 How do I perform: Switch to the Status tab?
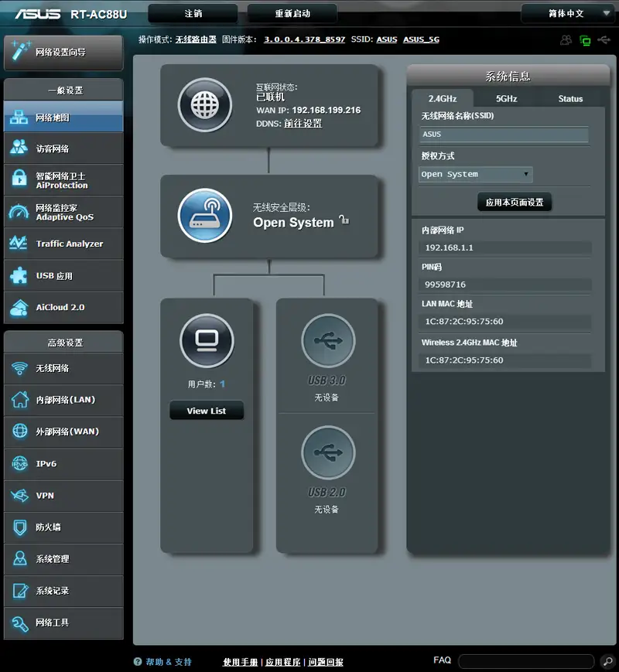pyautogui.click(x=570, y=98)
